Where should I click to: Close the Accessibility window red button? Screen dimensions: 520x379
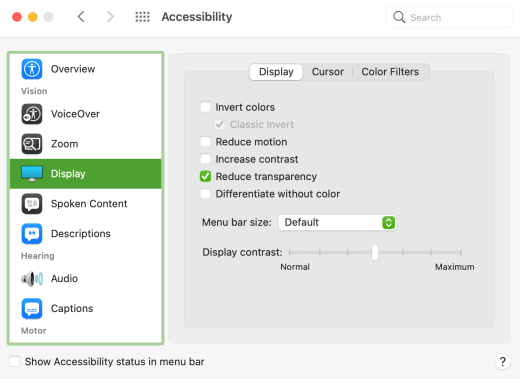[17, 17]
